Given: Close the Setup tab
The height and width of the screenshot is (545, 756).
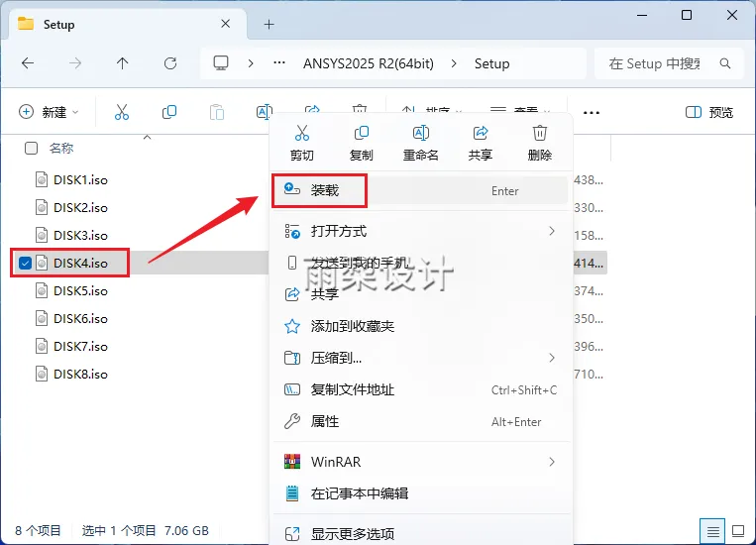Looking at the screenshot, I should [225, 24].
